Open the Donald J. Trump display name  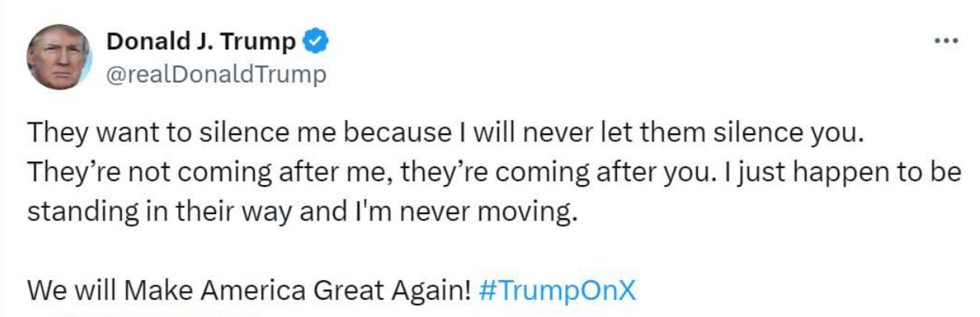click(201, 42)
